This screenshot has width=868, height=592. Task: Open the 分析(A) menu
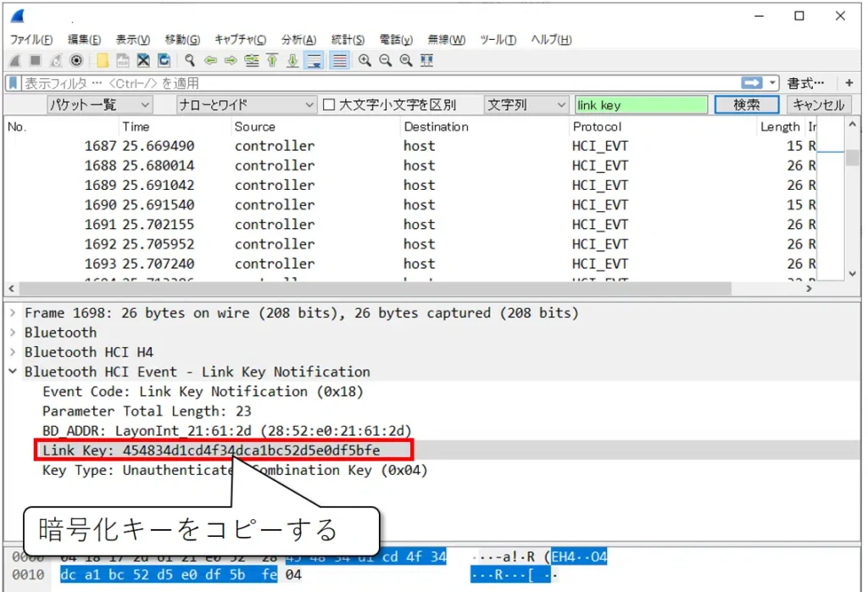298,40
